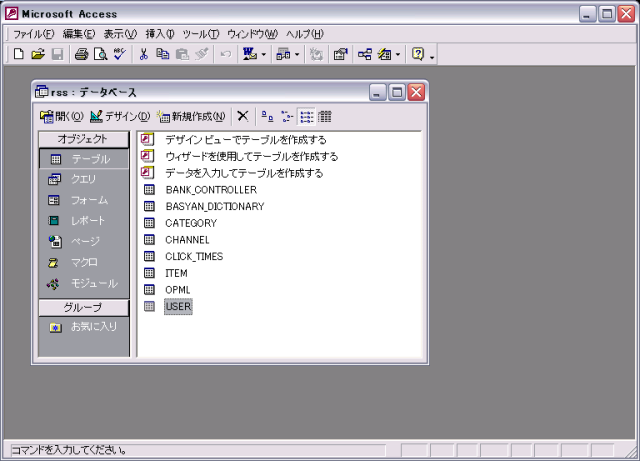This screenshot has width=640, height=461.
Task: Select the OPML table
Action: 167,290
